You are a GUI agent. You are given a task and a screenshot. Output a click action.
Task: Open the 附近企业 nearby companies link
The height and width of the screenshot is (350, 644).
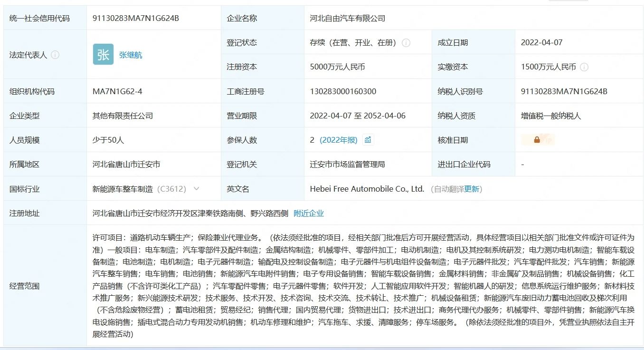click(309, 213)
